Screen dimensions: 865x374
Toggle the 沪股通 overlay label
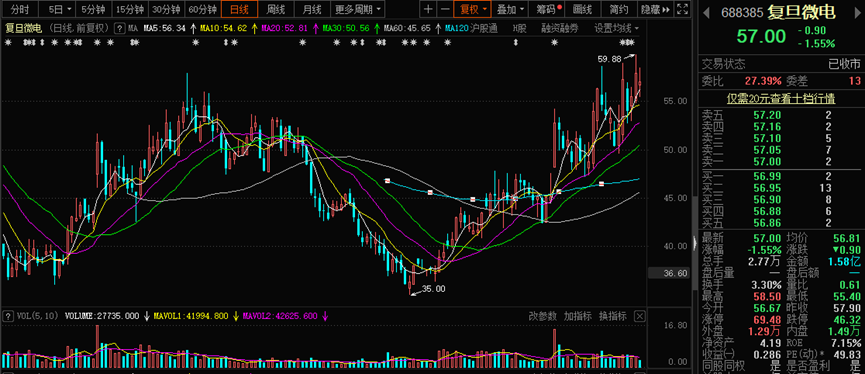484,28
